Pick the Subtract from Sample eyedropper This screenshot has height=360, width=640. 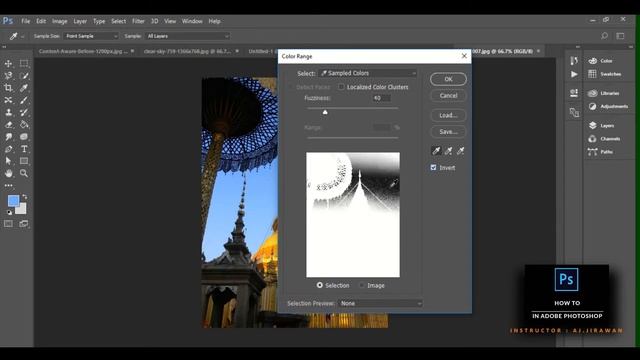pyautogui.click(x=460, y=151)
